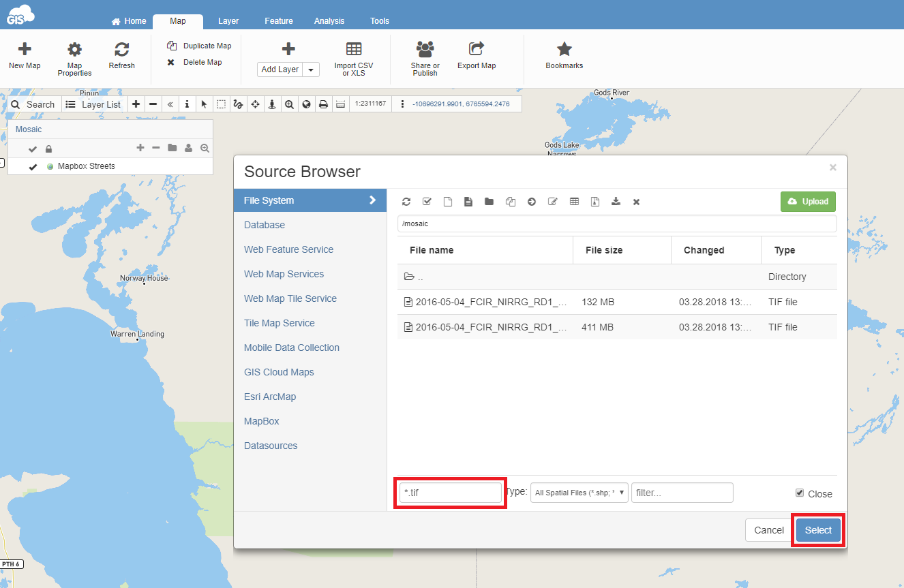
Task: Click the Layer List button
Action: coord(94,104)
